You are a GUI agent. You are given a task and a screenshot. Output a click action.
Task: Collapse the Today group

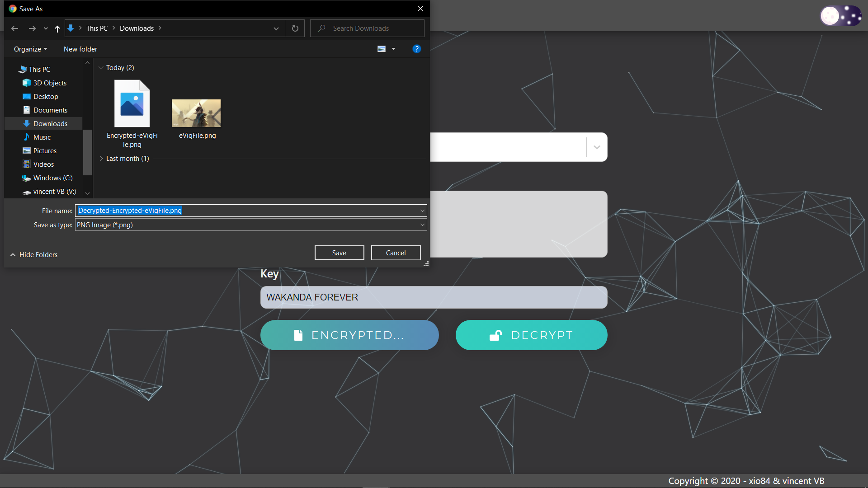point(101,68)
